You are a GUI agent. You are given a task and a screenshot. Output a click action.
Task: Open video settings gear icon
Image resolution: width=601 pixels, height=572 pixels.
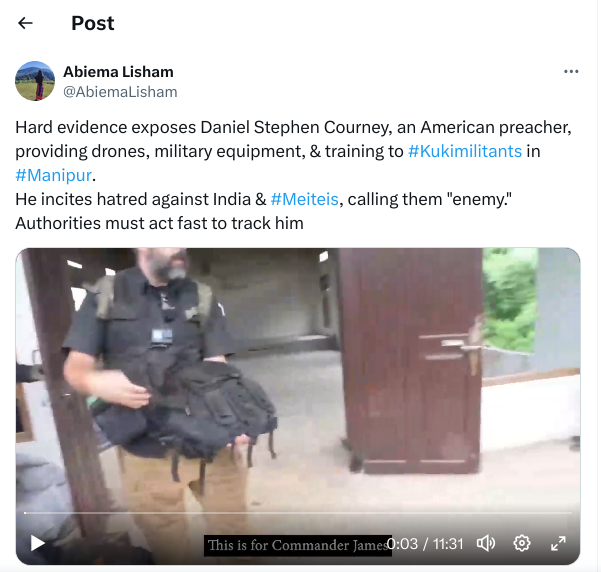coord(522,543)
